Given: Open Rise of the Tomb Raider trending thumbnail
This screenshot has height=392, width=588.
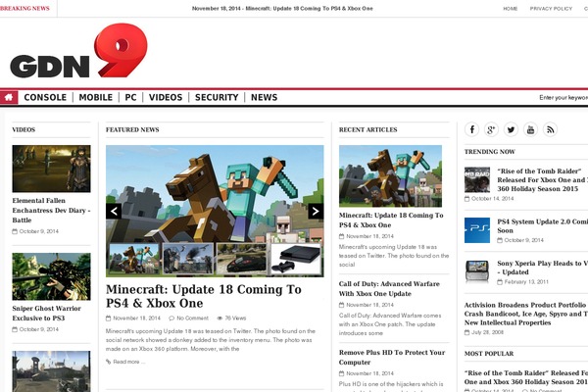Looking at the screenshot, I should coord(477,179).
